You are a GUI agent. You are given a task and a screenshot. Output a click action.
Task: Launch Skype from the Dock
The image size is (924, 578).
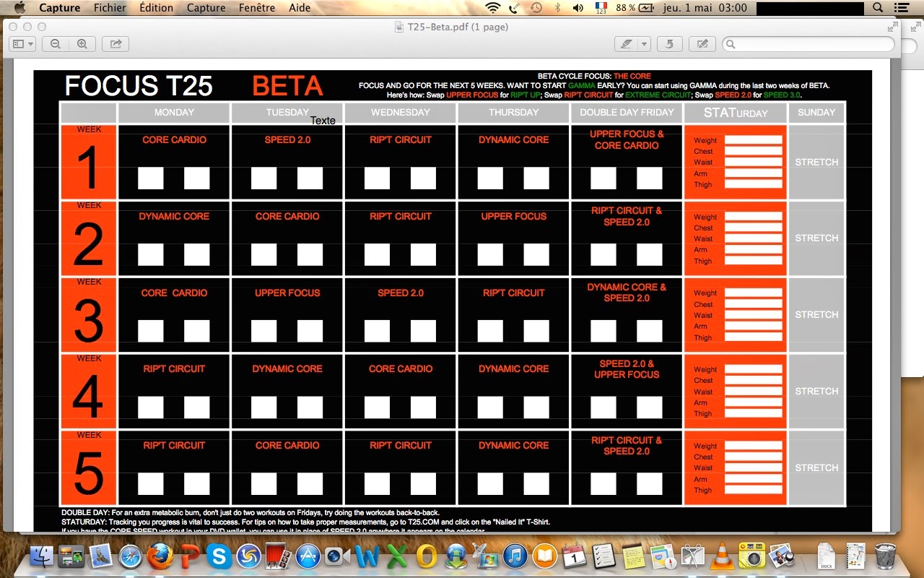coord(219,557)
